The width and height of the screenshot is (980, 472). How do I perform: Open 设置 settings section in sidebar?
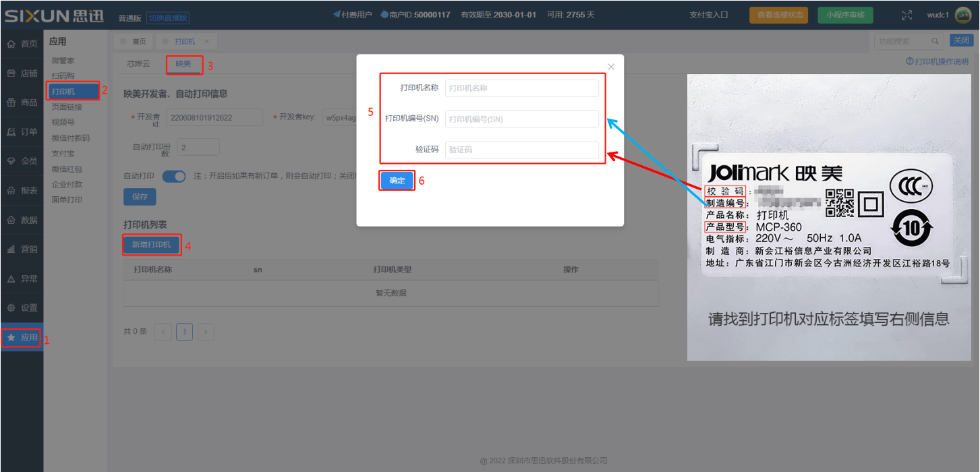(22, 308)
